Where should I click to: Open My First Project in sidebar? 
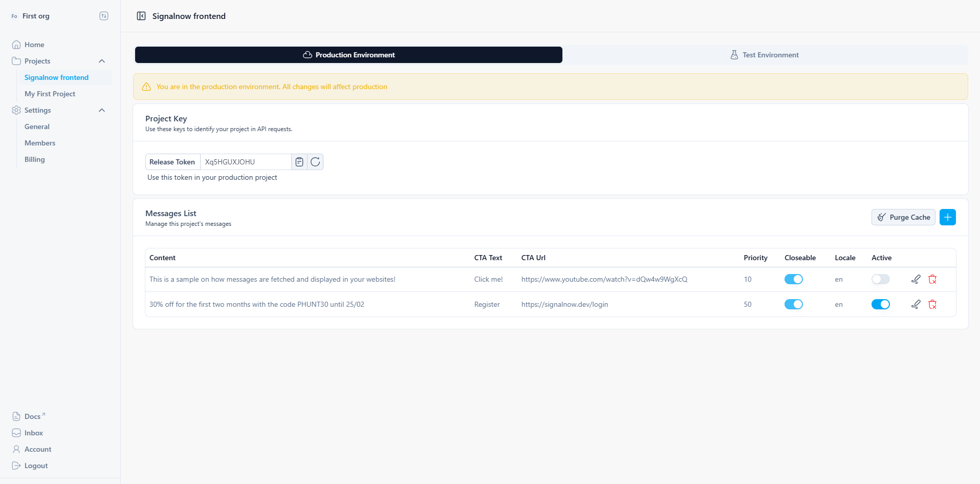(x=50, y=94)
